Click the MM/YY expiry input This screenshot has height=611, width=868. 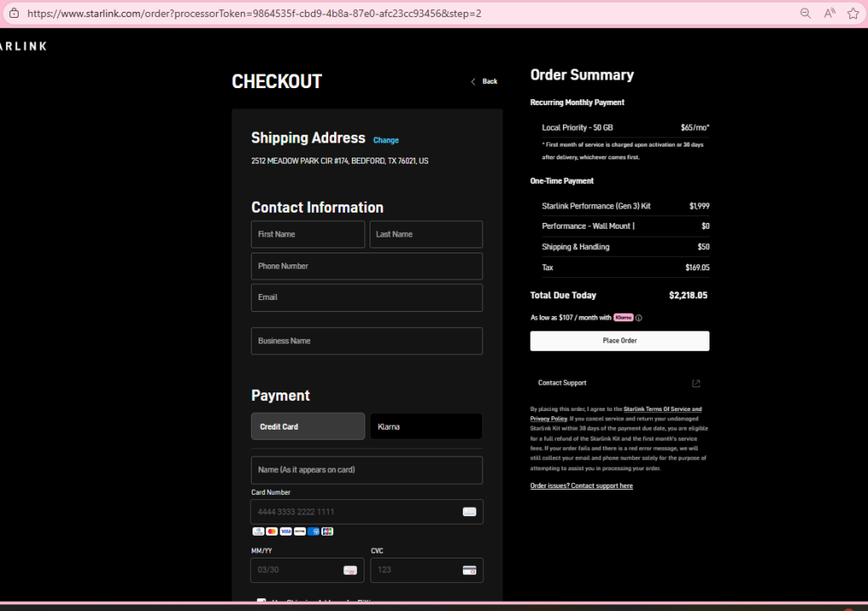tap(307, 570)
